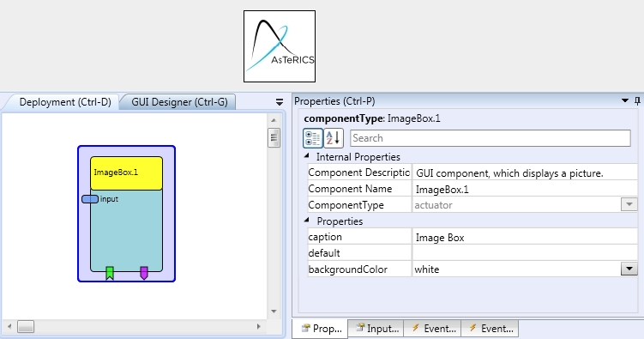Switch to categorized property view icon

(313, 138)
